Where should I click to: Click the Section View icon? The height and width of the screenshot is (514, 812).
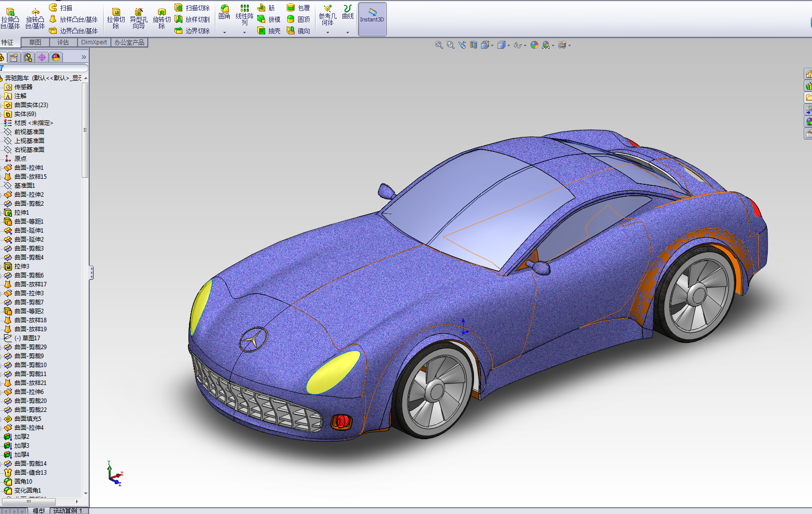pos(474,45)
